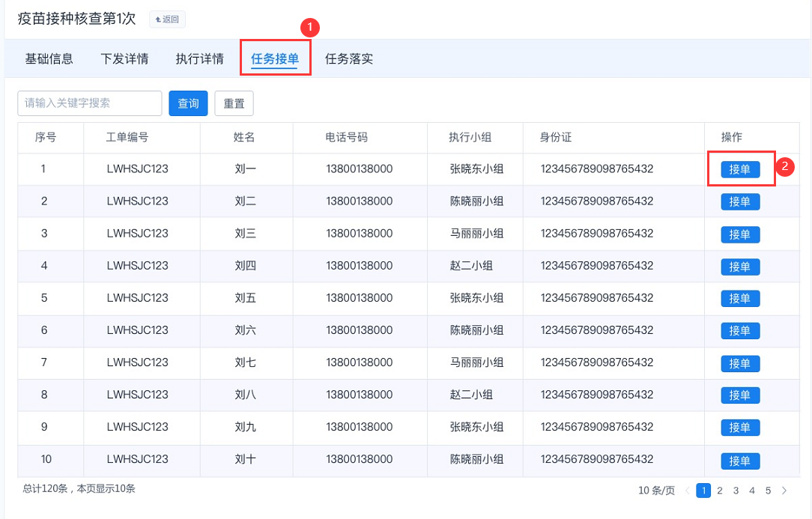This screenshot has height=519, width=812.
Task: Go to the next page arrow
Action: coord(784,491)
